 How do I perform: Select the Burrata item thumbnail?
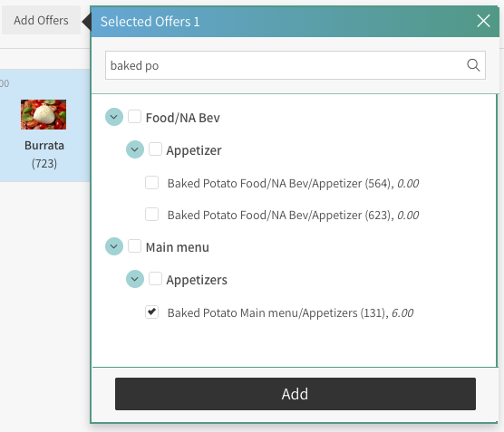point(44,114)
